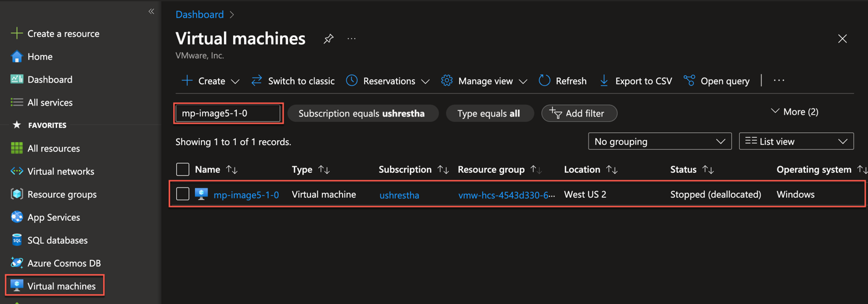Click the Virtual machine type cell

[324, 194]
